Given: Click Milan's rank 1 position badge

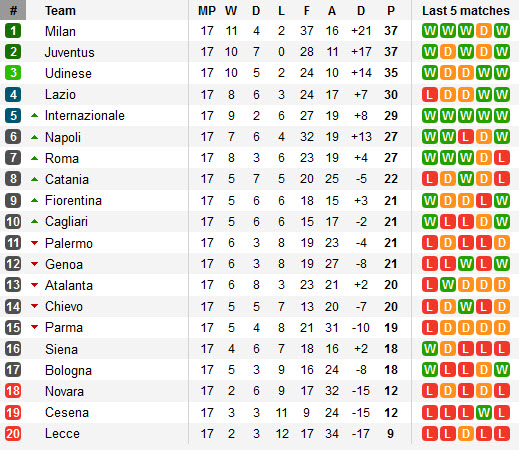Looking at the screenshot, I should coord(13,31).
